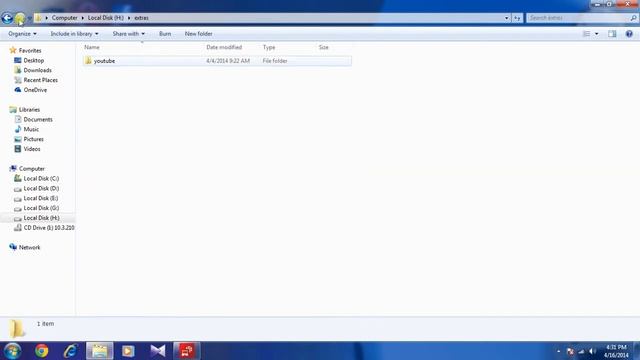640x360 pixels.
Task: Open the view options dropdown arrow
Action: click(596, 34)
